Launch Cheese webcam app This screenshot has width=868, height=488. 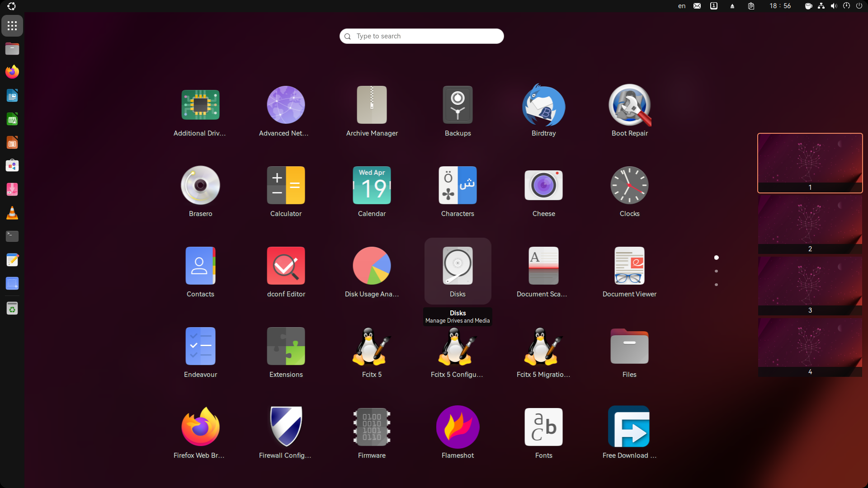(x=543, y=192)
